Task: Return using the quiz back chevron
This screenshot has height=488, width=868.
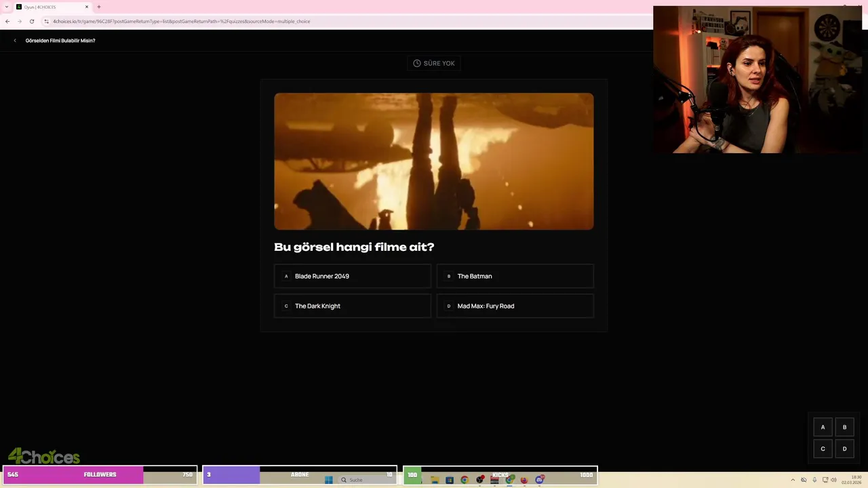Action: click(x=15, y=41)
